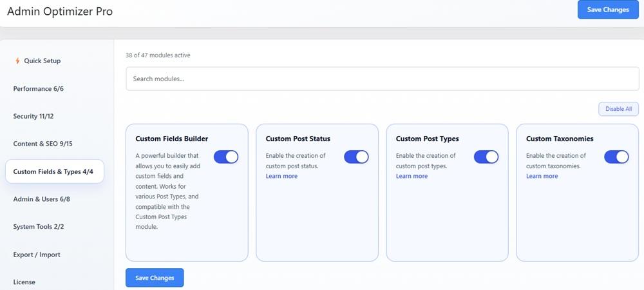
Task: Click the top-right Save Changes button
Action: [x=608, y=10]
